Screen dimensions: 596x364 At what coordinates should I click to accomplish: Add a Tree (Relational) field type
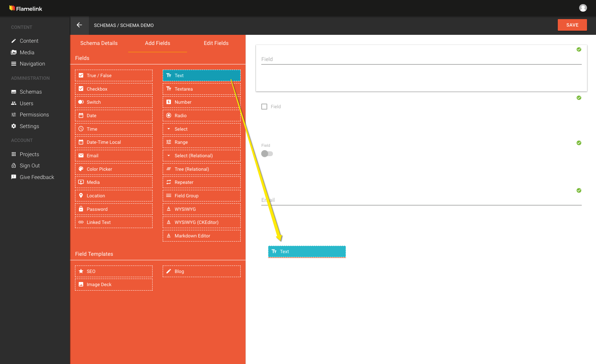point(202,169)
